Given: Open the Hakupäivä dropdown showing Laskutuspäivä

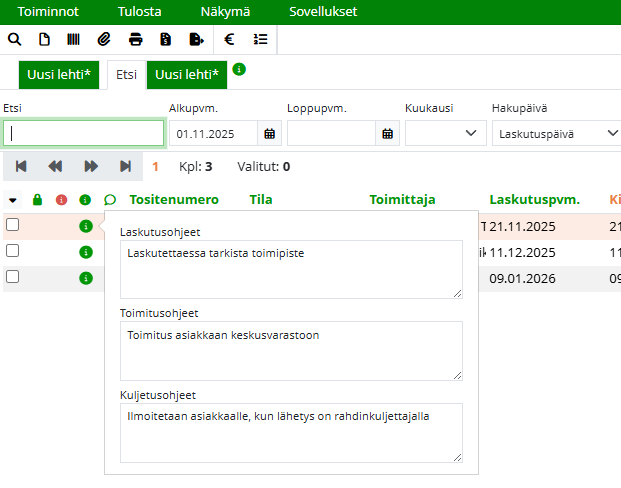Looking at the screenshot, I should 556,133.
